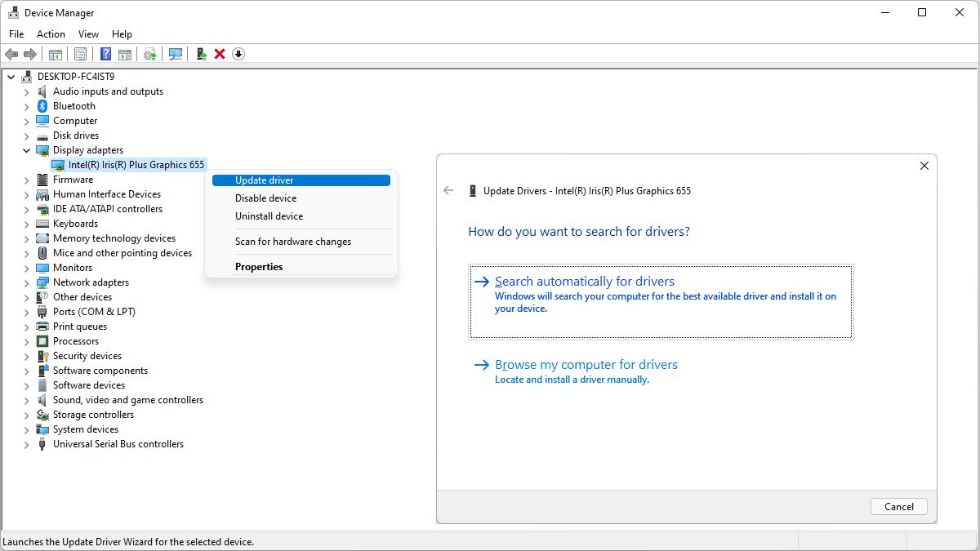Click the Help icon in the toolbar
The width and height of the screenshot is (980, 551).
click(x=105, y=54)
